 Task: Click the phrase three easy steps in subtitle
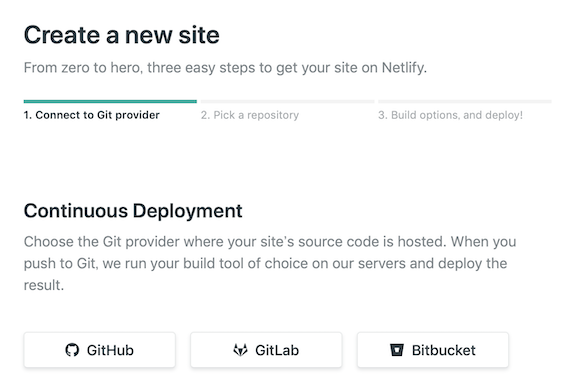tap(201, 68)
